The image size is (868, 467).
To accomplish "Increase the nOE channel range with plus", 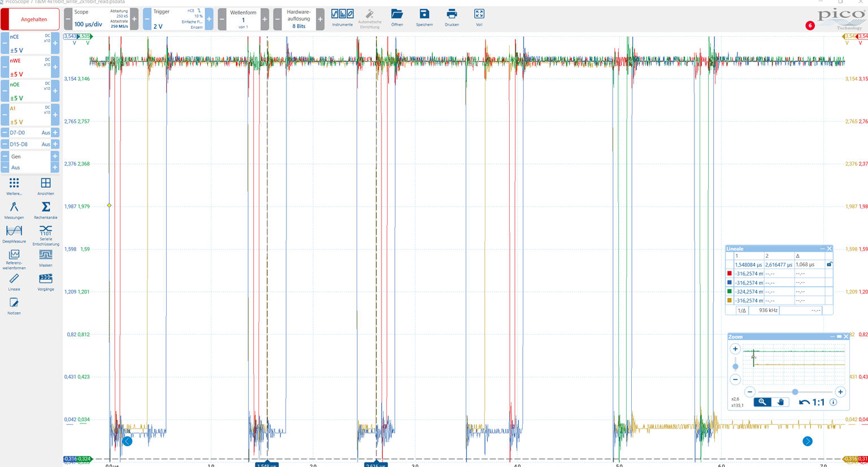I will click(55, 90).
